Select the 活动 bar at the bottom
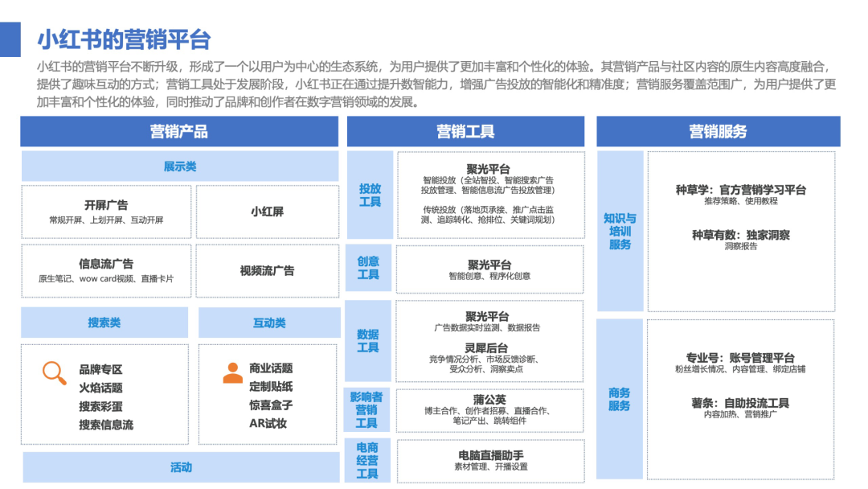The width and height of the screenshot is (868, 489). (181, 467)
